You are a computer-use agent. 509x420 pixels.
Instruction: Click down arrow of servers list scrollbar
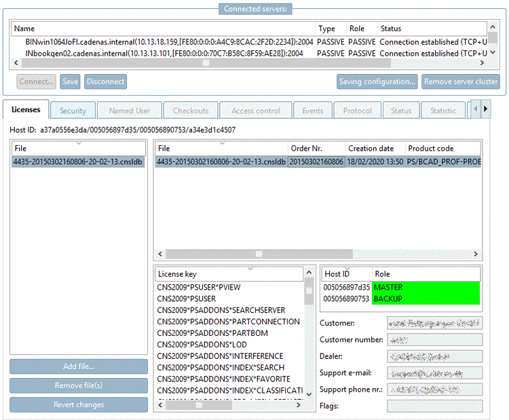tap(493, 52)
